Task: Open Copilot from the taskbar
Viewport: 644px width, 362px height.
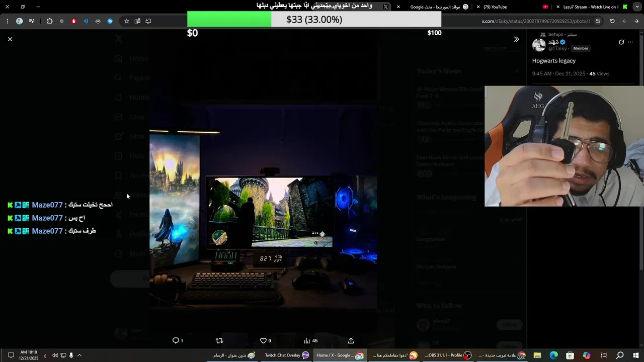Action: coord(587,355)
